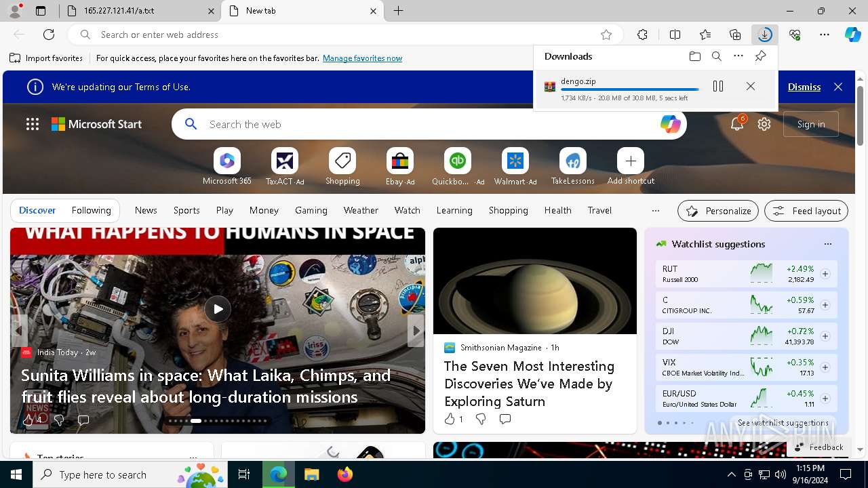Dismiss the Terms of Use banner

(804, 87)
